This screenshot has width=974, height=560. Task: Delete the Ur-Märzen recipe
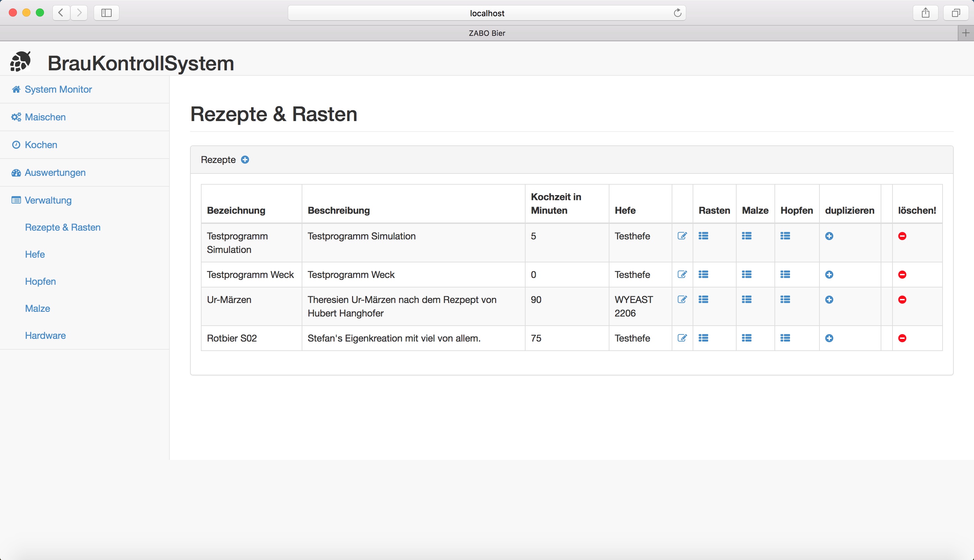902,300
